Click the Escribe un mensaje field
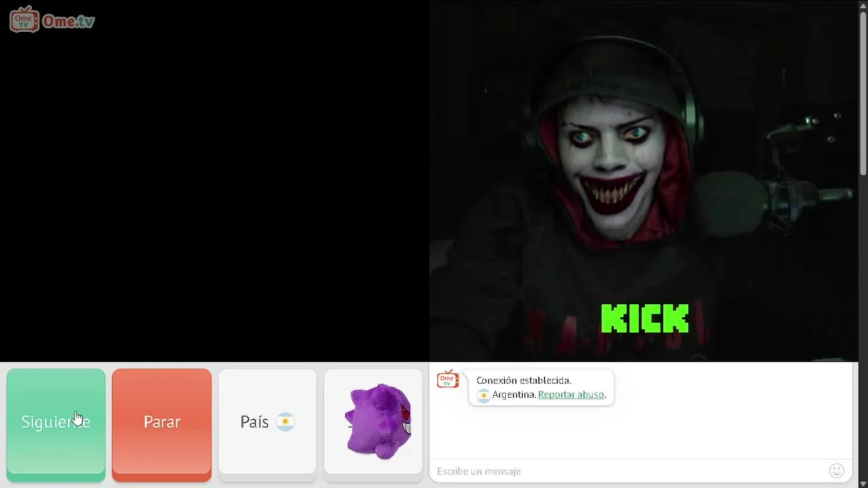This screenshot has width=868, height=488. (629, 471)
